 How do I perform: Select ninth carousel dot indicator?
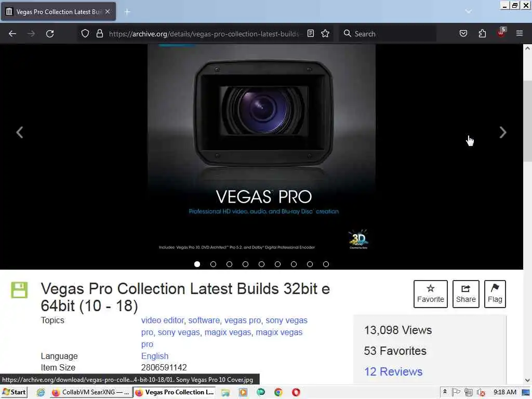(326, 264)
